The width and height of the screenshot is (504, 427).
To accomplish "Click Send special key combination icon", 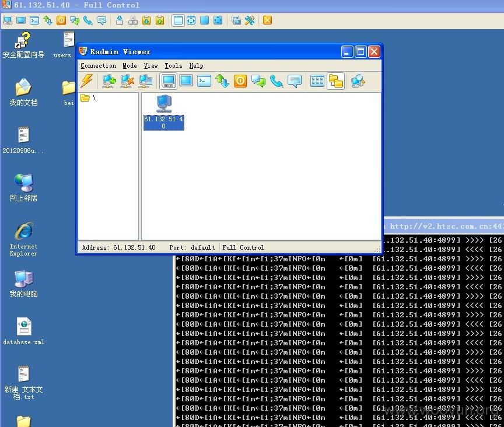I will coord(133,20).
